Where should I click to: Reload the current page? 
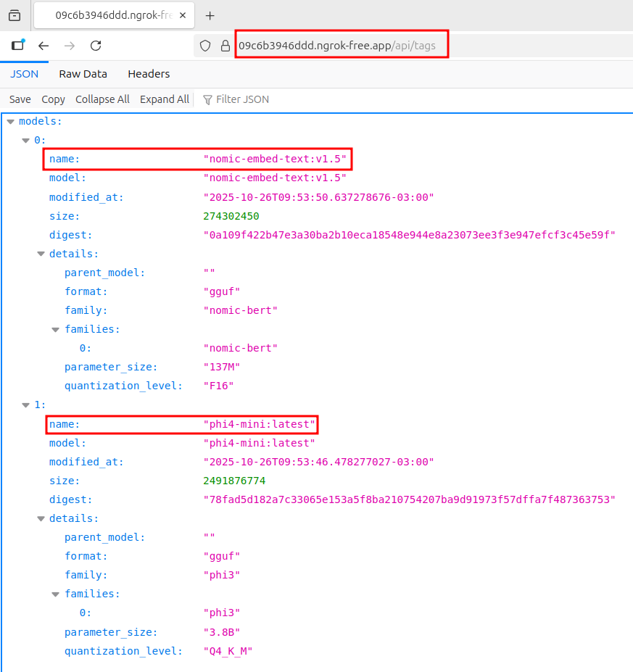pyautogui.click(x=95, y=46)
